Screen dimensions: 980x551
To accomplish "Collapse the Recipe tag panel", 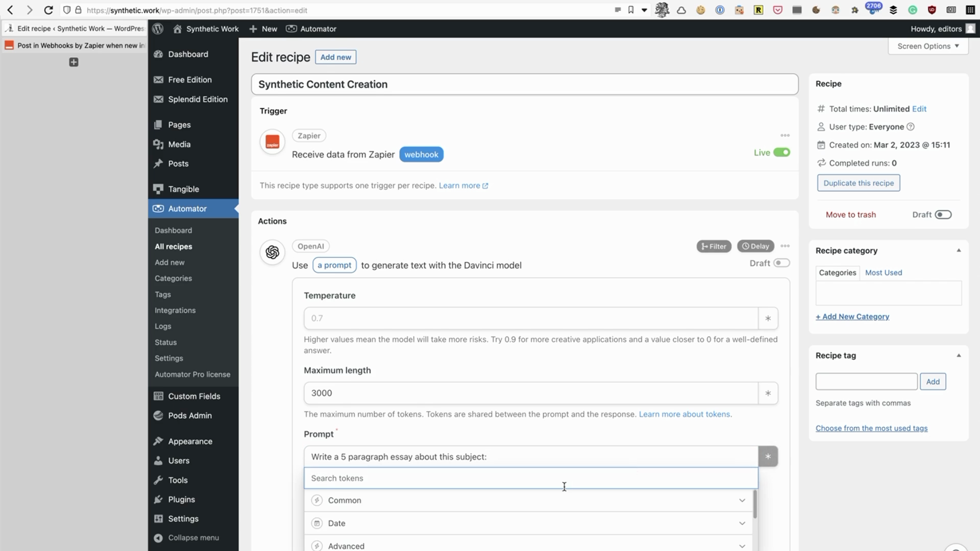I will [959, 356].
